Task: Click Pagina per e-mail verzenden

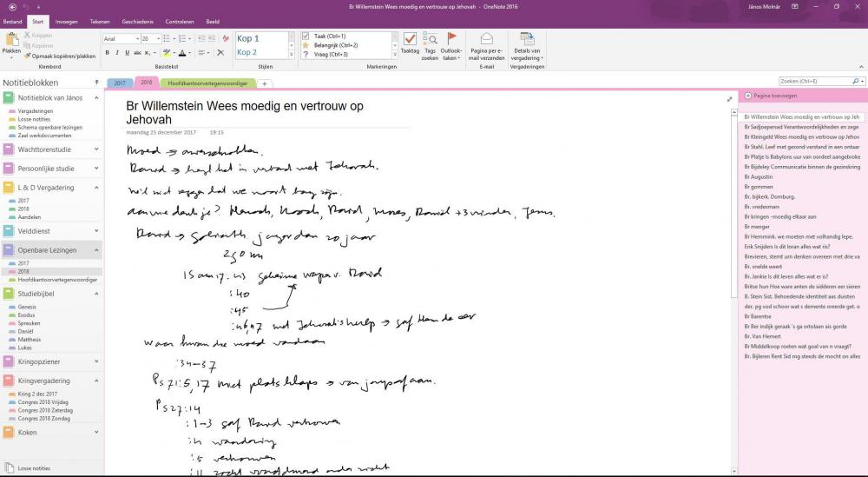Action: (x=487, y=46)
